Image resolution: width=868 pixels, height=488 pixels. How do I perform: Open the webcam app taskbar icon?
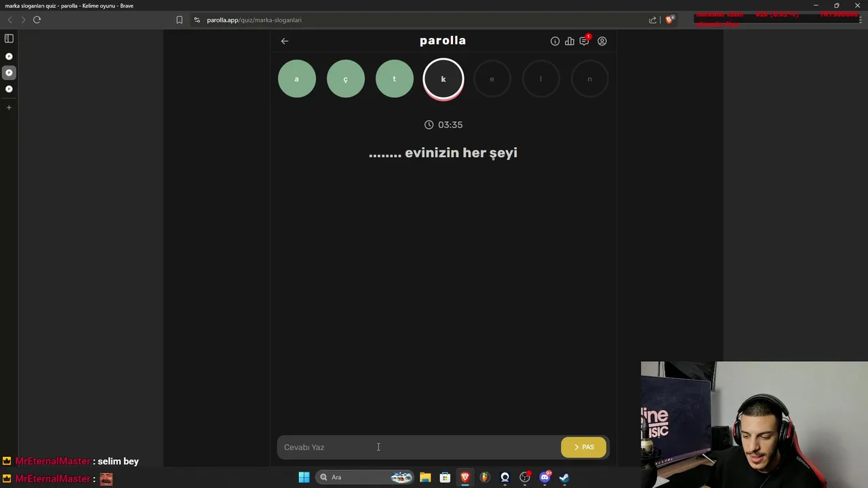point(505,477)
